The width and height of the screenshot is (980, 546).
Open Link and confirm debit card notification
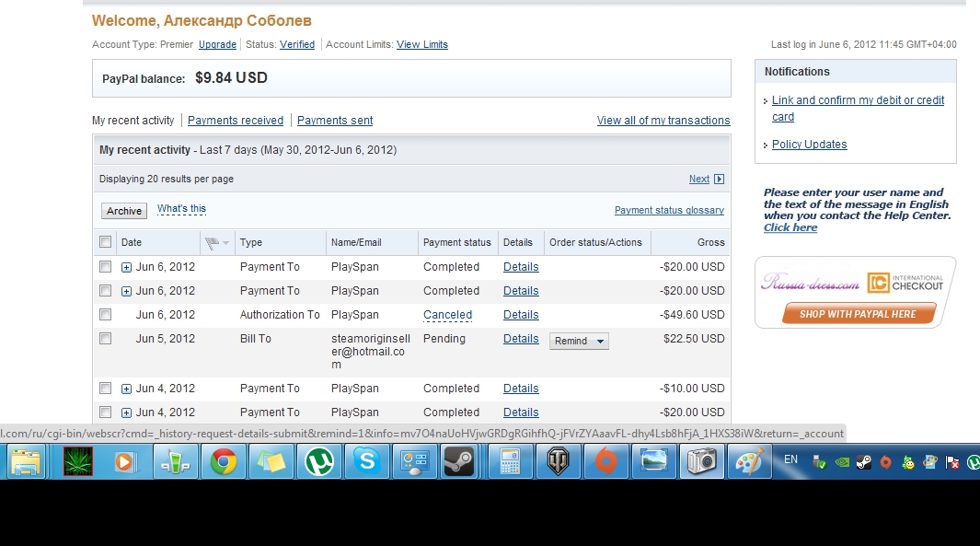tap(859, 109)
